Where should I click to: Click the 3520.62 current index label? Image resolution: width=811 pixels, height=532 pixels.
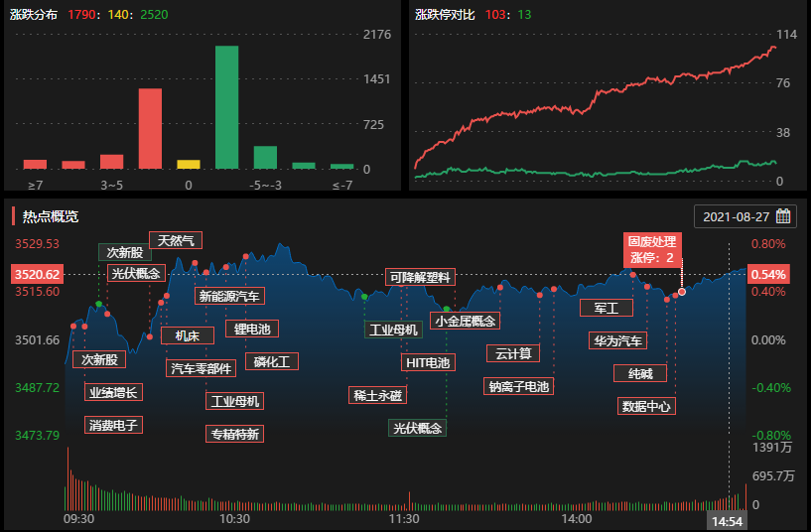[38, 274]
